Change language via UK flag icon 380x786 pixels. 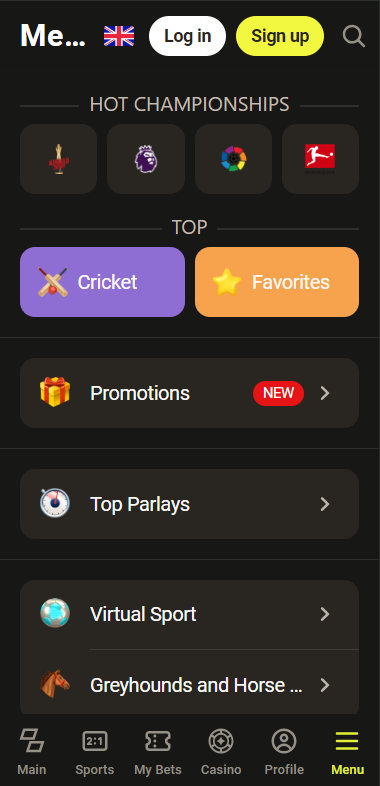coord(119,36)
